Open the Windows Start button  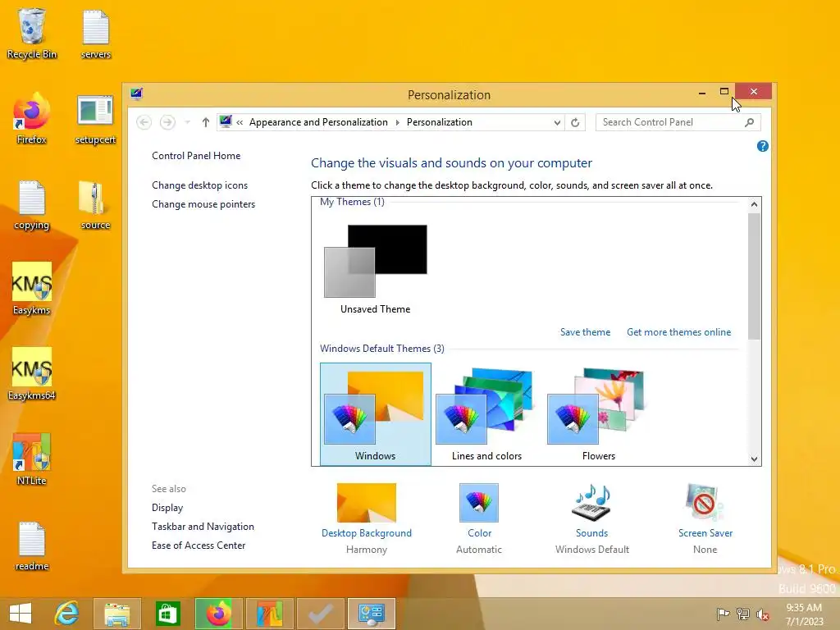(21, 614)
